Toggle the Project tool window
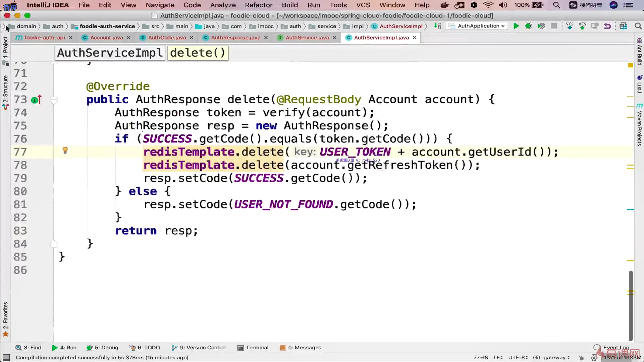The height and width of the screenshot is (362, 644). tap(5, 48)
